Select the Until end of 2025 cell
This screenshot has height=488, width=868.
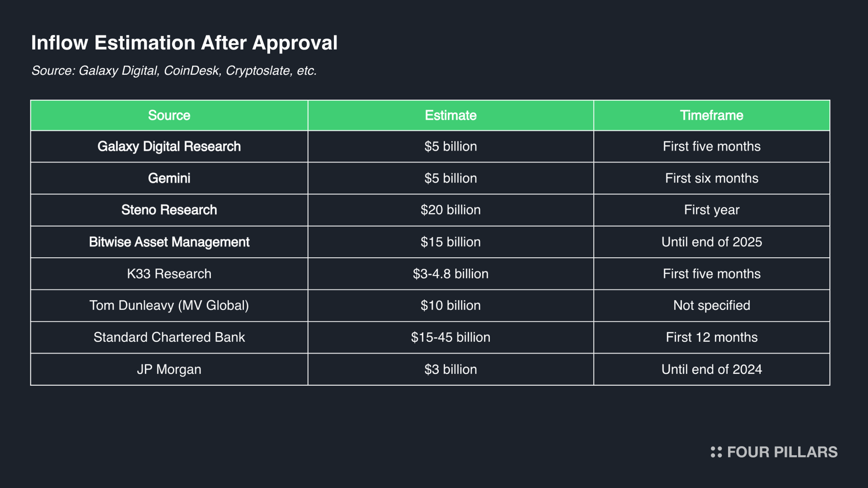[x=711, y=242]
